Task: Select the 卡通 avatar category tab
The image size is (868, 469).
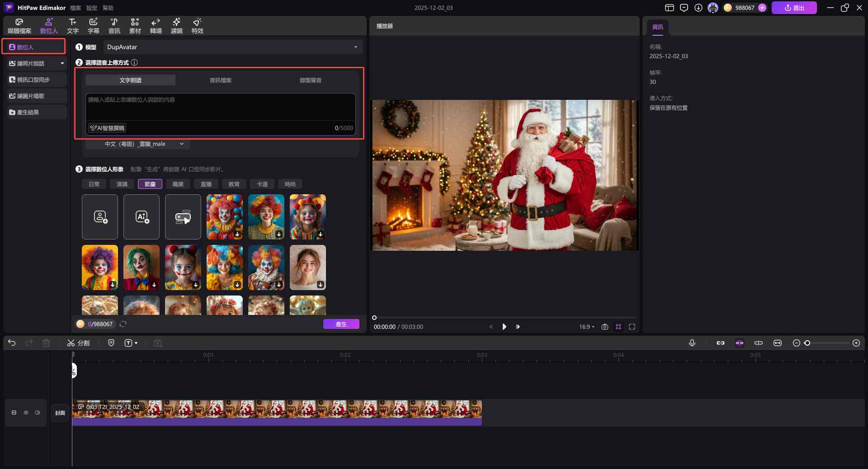Action: 262,184
